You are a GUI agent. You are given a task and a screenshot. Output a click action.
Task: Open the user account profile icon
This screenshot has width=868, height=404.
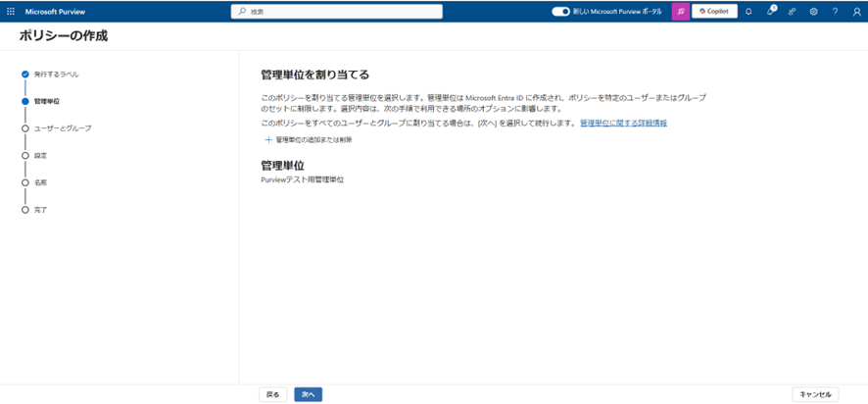(x=856, y=12)
